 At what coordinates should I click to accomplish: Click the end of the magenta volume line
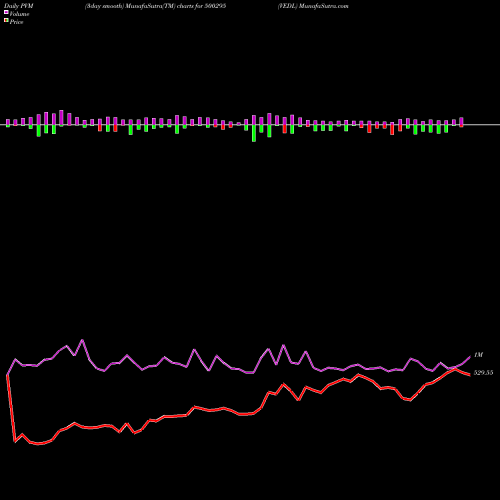(x=470, y=357)
